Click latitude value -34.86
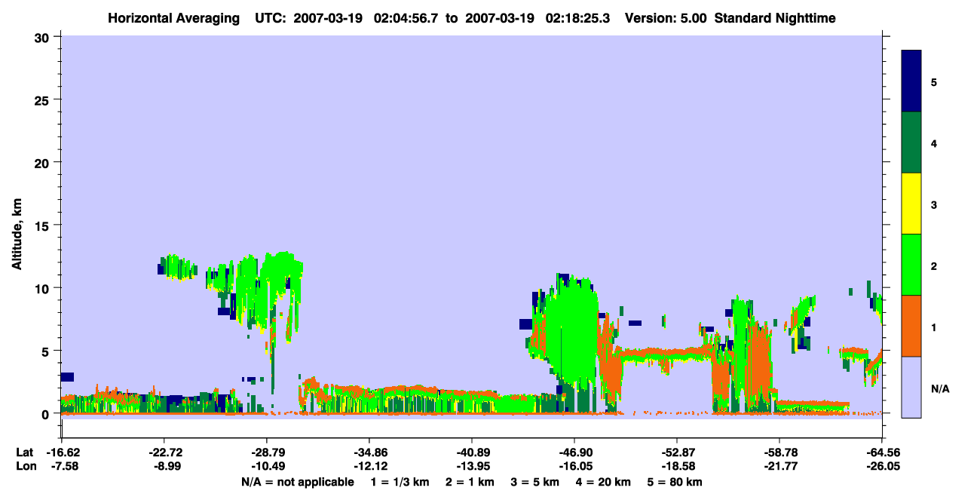The width and height of the screenshot is (980, 503). (369, 452)
